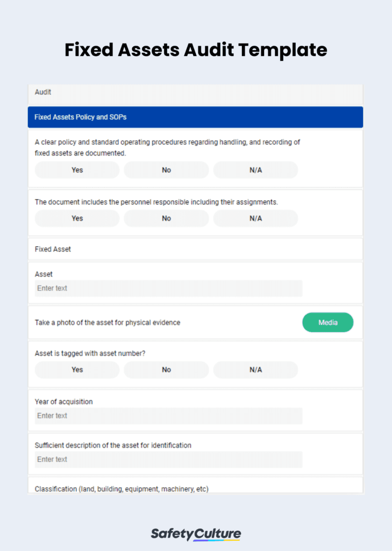
Task: Focus the Year of acquisition field
Action: (168, 416)
